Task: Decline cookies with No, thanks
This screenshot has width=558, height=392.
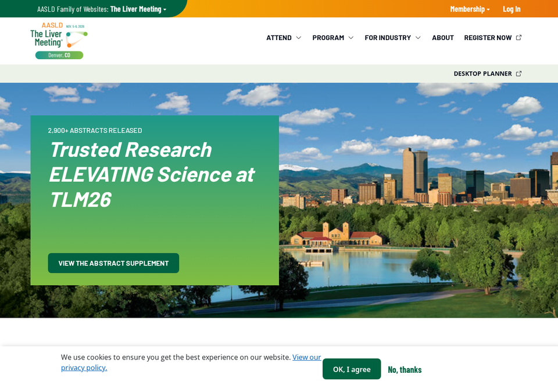Action: pos(405,370)
